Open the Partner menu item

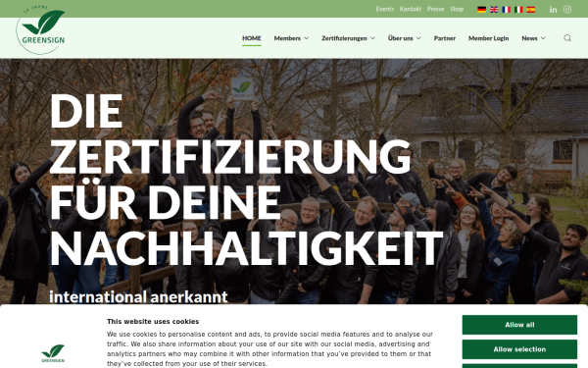(445, 38)
